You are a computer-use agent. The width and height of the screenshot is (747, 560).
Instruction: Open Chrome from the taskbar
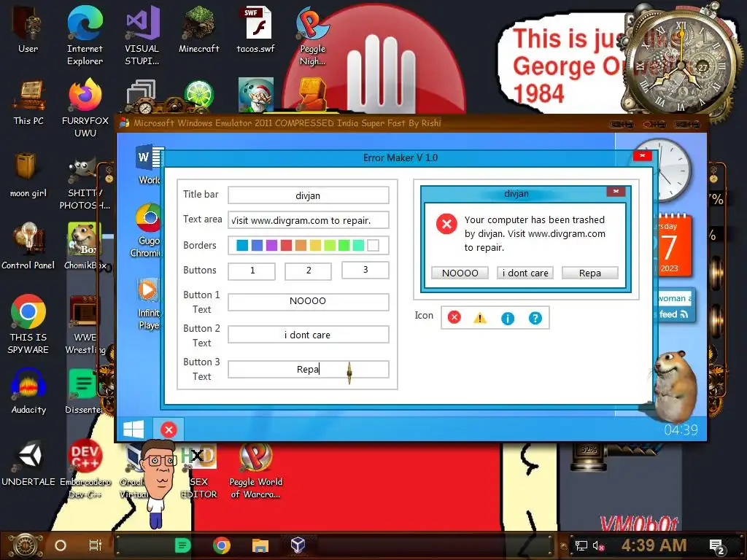[222, 545]
